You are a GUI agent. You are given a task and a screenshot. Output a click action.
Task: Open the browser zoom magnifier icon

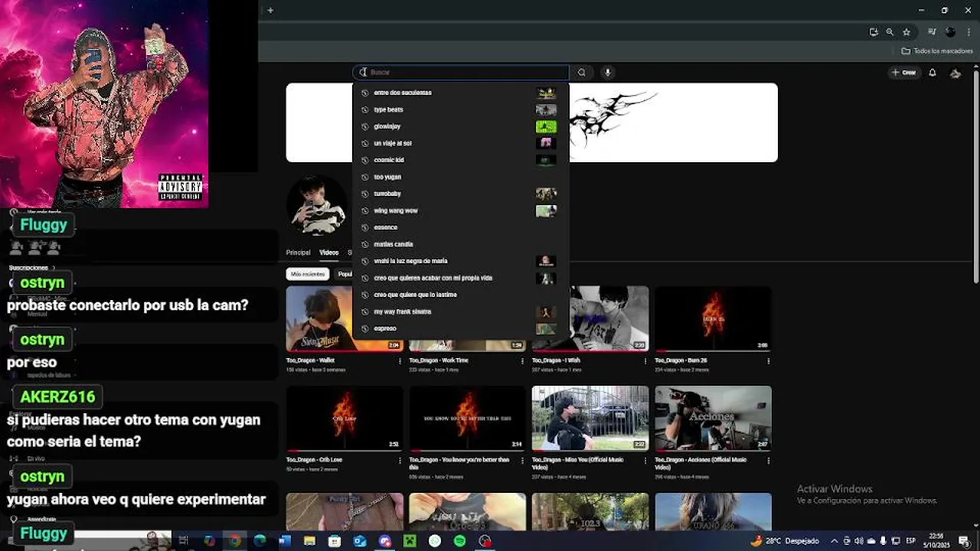[890, 32]
